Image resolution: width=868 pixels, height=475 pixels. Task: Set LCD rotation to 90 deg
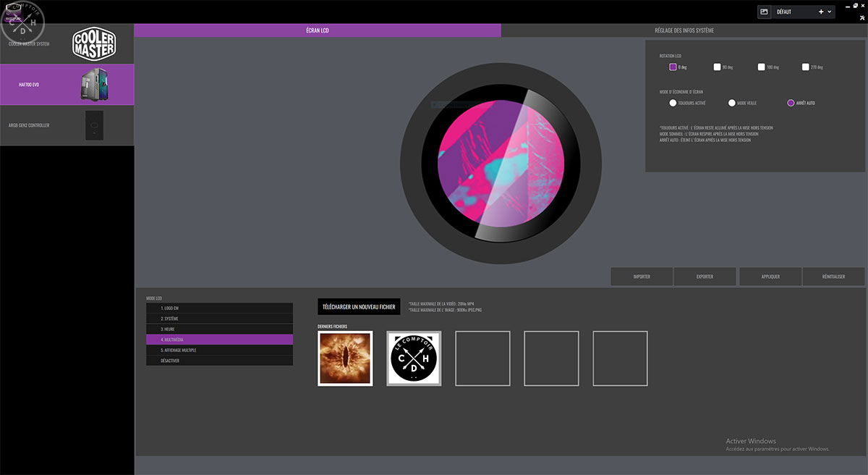[718, 67]
